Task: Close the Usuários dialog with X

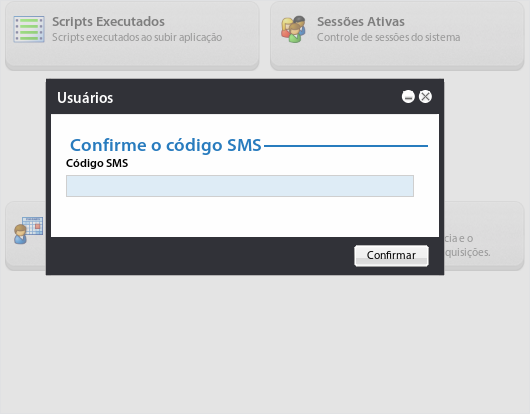Action: click(425, 97)
